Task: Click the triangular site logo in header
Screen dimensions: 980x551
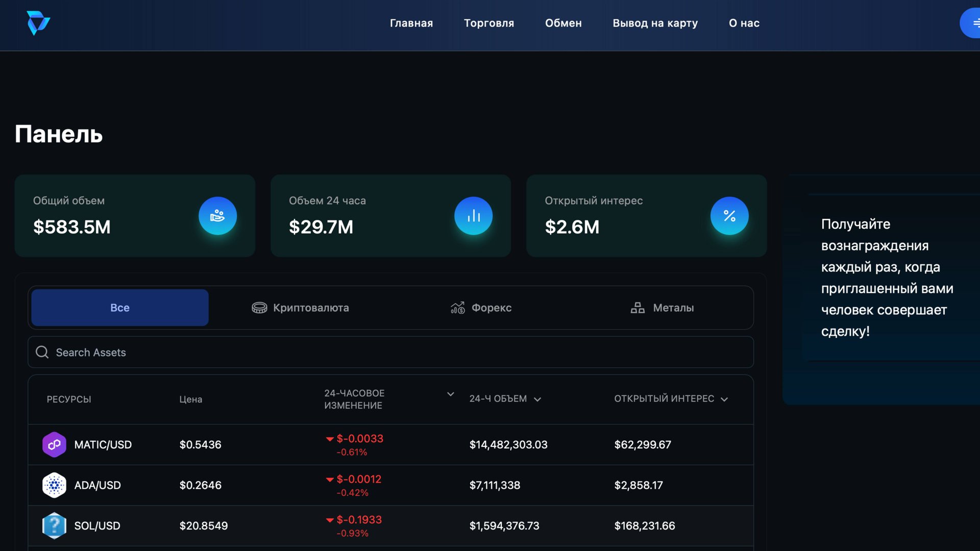Action: tap(38, 23)
